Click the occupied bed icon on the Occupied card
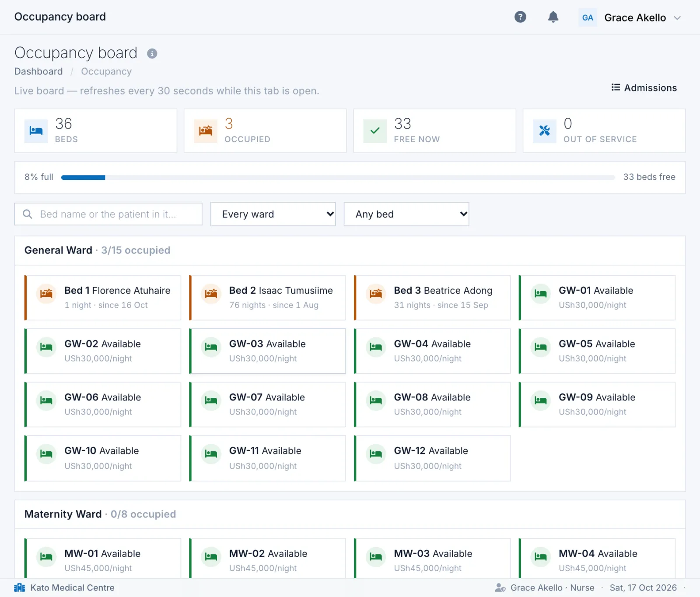Image resolution: width=700 pixels, height=597 pixels. click(x=206, y=131)
